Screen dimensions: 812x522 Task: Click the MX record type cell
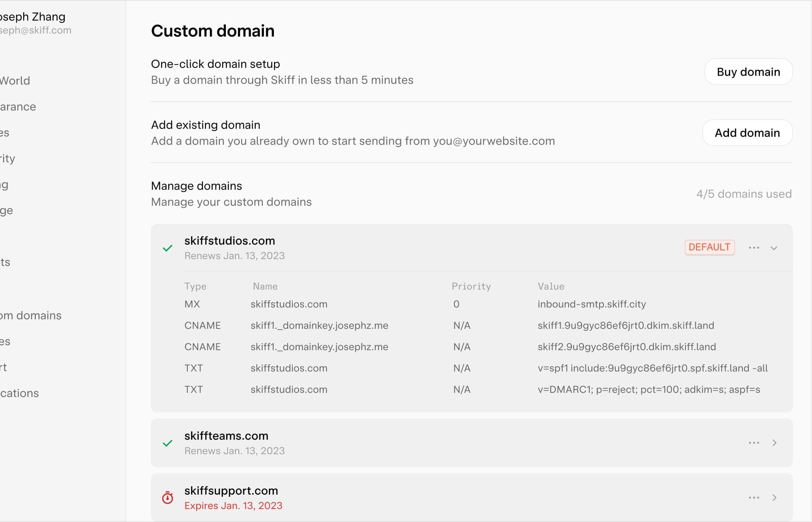click(192, 304)
